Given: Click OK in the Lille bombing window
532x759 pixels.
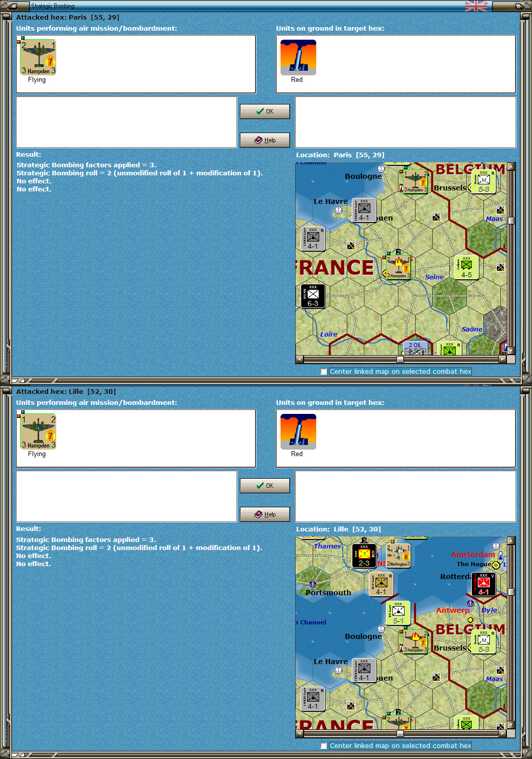Looking at the screenshot, I should click(265, 486).
